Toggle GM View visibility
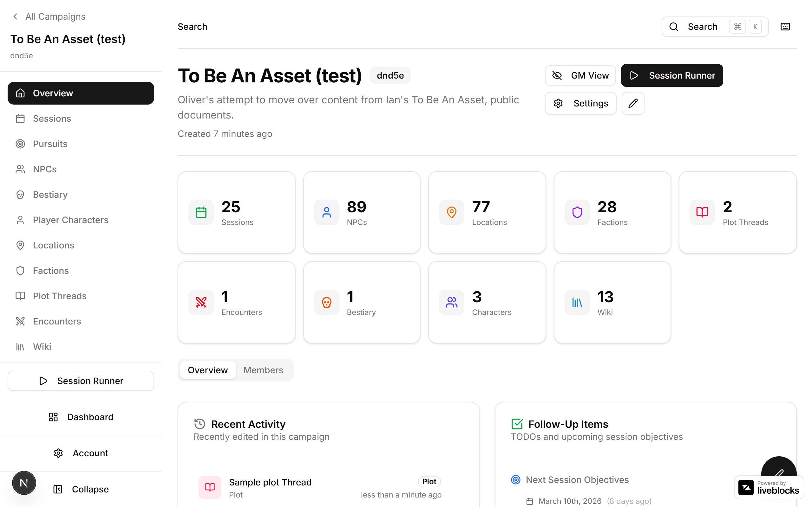812x507 pixels. point(580,75)
